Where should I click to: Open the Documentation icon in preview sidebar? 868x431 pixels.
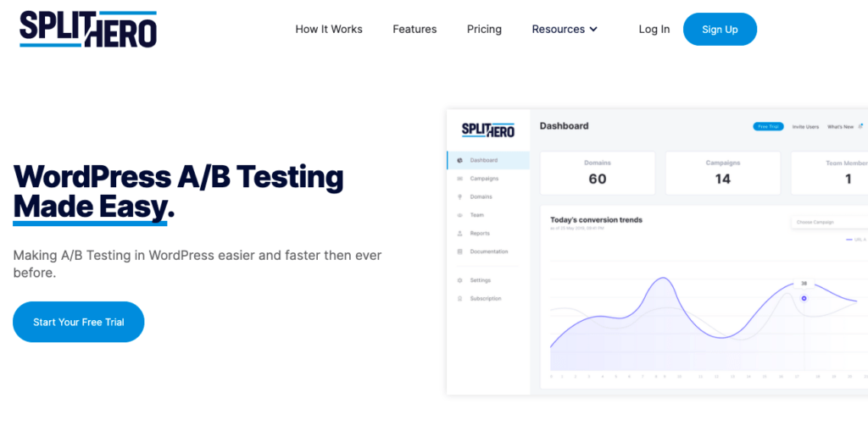pos(459,251)
